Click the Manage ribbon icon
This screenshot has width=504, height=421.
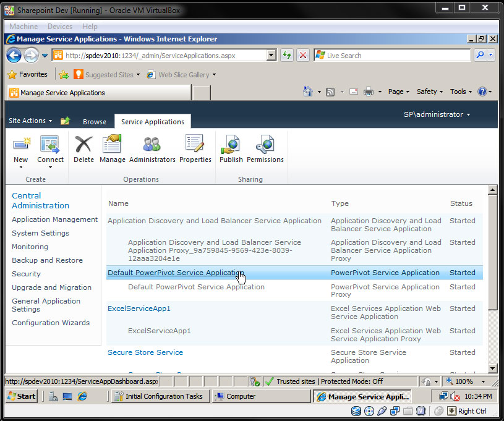coord(112,143)
